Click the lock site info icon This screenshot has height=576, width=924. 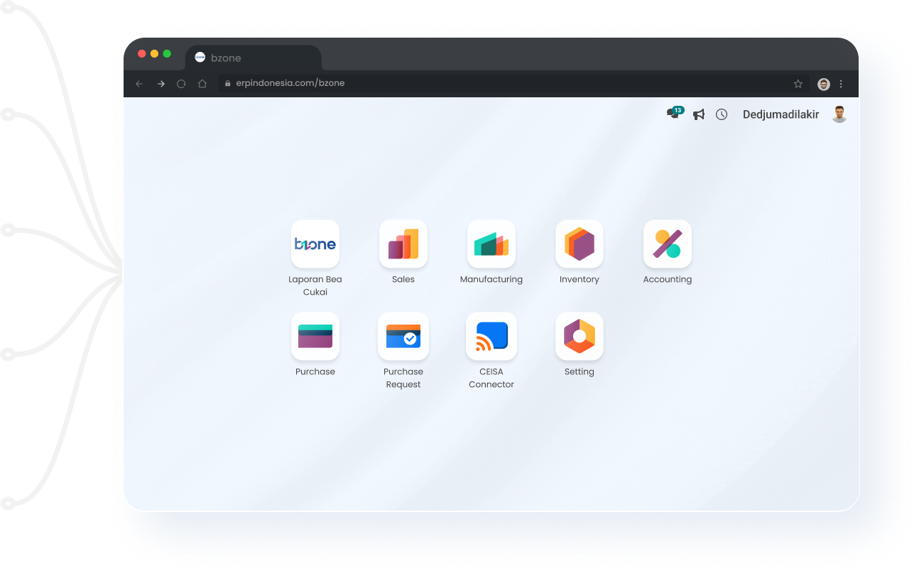228,83
